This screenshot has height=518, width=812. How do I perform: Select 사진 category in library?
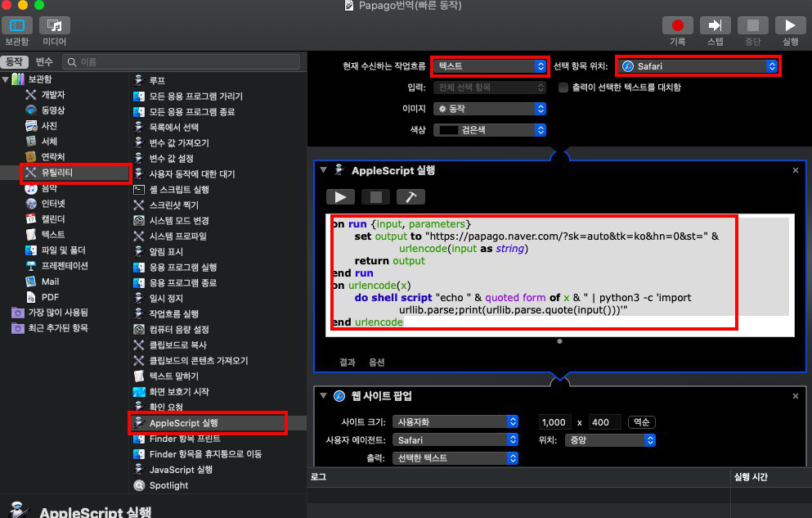[x=49, y=126]
